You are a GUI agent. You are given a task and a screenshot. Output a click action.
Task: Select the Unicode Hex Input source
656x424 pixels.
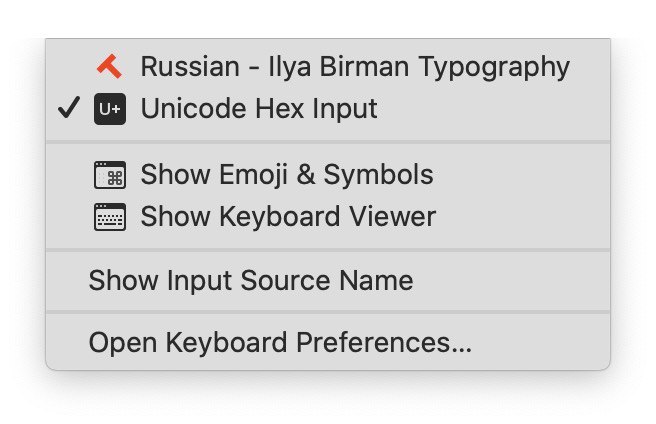[x=328, y=109]
